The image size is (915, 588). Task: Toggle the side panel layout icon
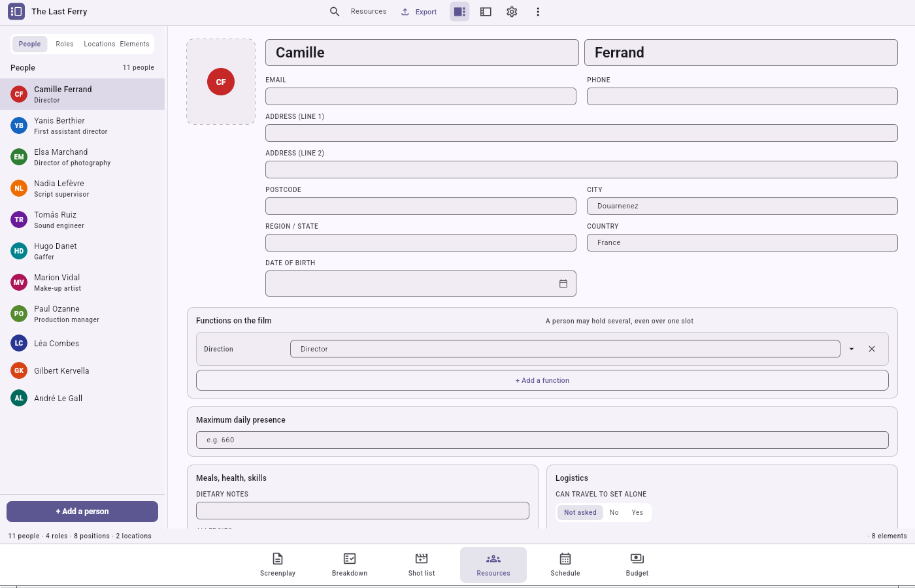pyautogui.click(x=486, y=12)
